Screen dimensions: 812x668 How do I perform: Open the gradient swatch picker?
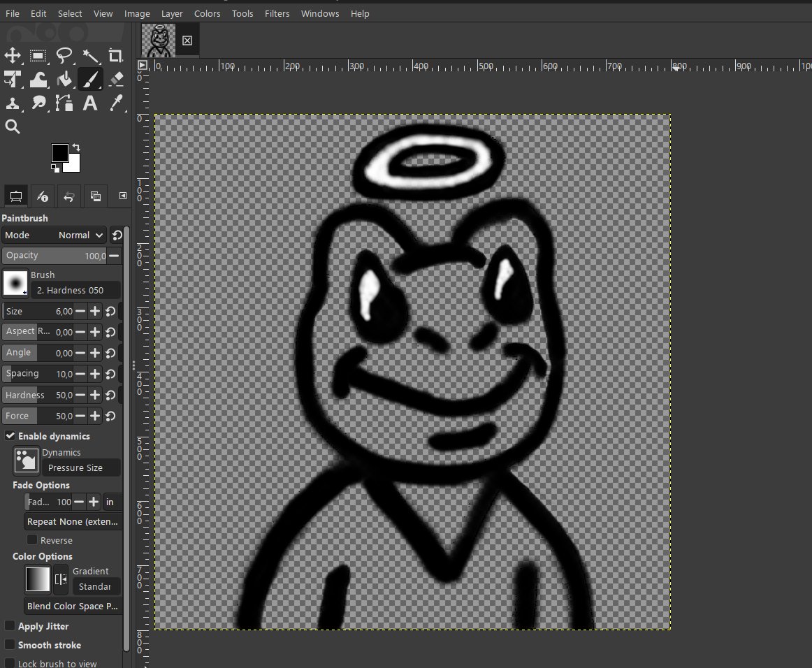[x=37, y=579]
